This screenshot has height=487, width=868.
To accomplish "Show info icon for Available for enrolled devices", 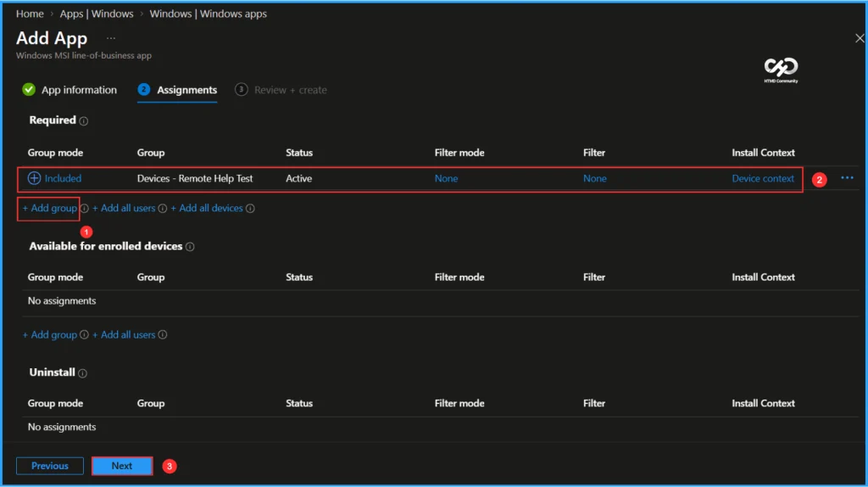I will 190,247.
